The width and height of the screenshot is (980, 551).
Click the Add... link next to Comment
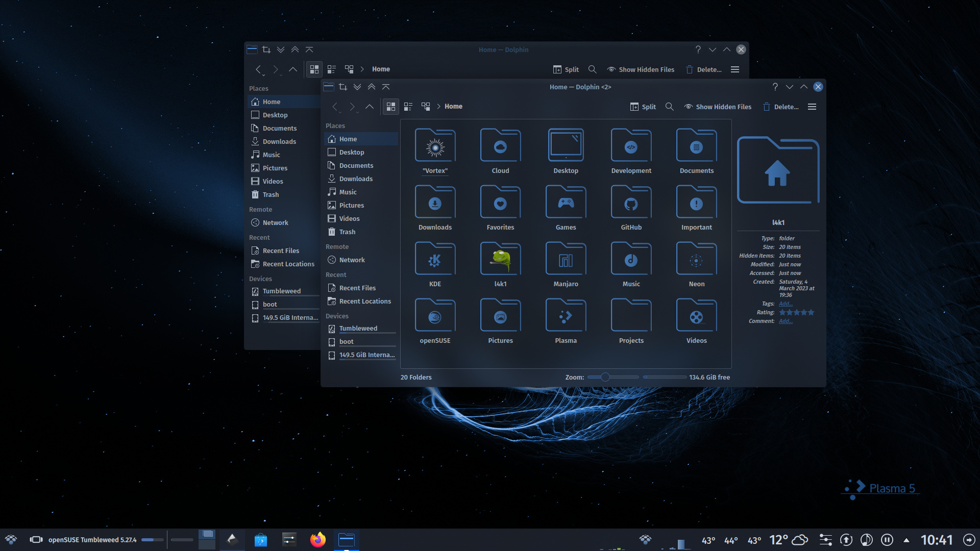tap(786, 321)
